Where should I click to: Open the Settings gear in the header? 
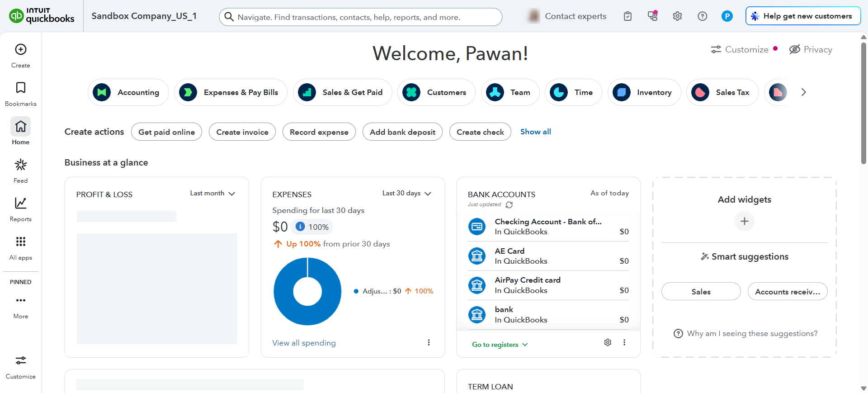677,16
